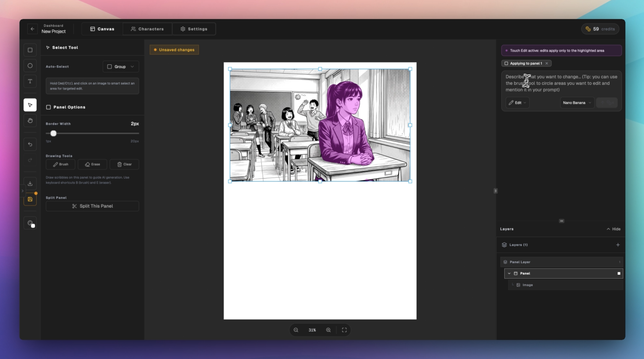Click the undo arrow icon
This screenshot has height=359, width=644.
click(30, 144)
